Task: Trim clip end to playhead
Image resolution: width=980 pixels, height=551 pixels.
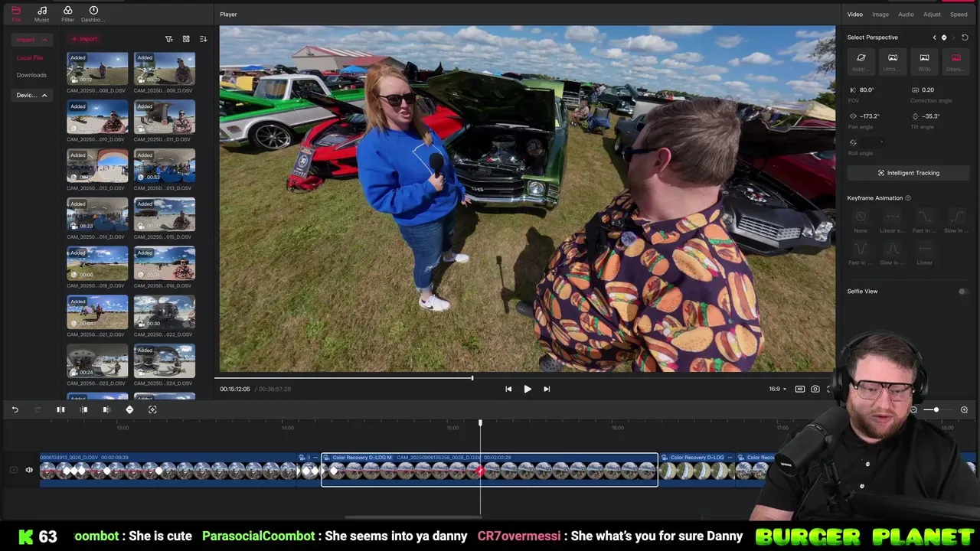Action: (x=106, y=410)
